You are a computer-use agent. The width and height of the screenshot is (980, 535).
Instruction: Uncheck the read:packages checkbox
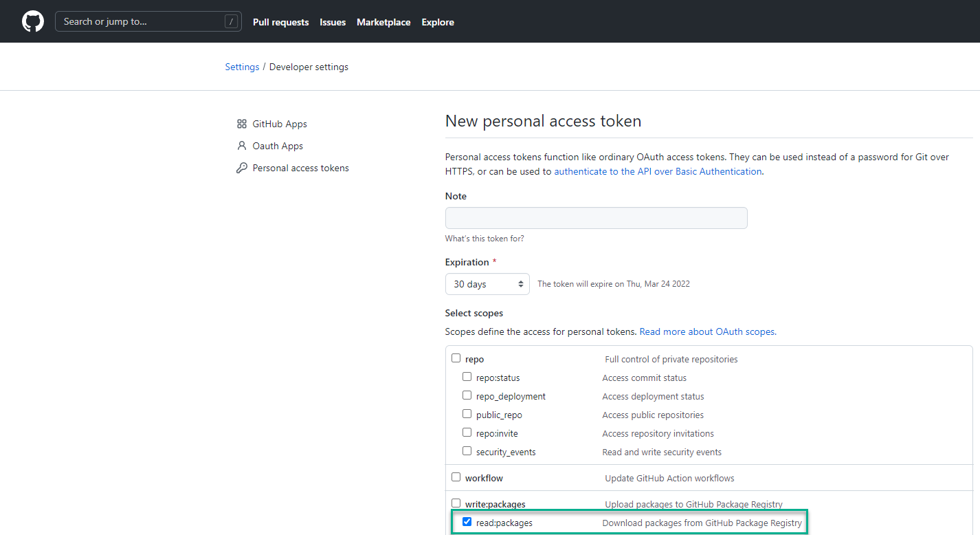[467, 522]
